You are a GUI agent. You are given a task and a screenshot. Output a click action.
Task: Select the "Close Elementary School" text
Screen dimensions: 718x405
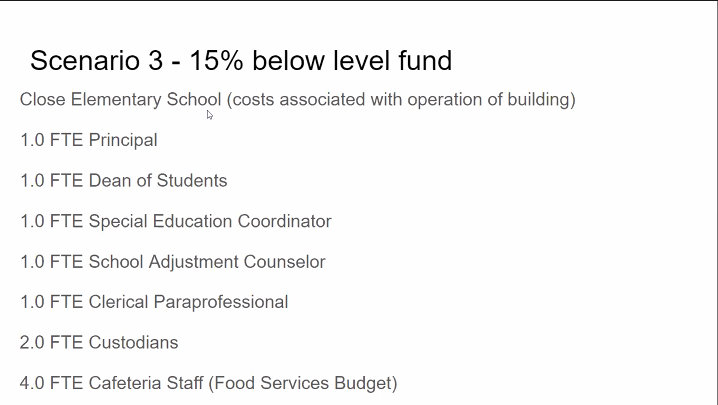(120, 100)
